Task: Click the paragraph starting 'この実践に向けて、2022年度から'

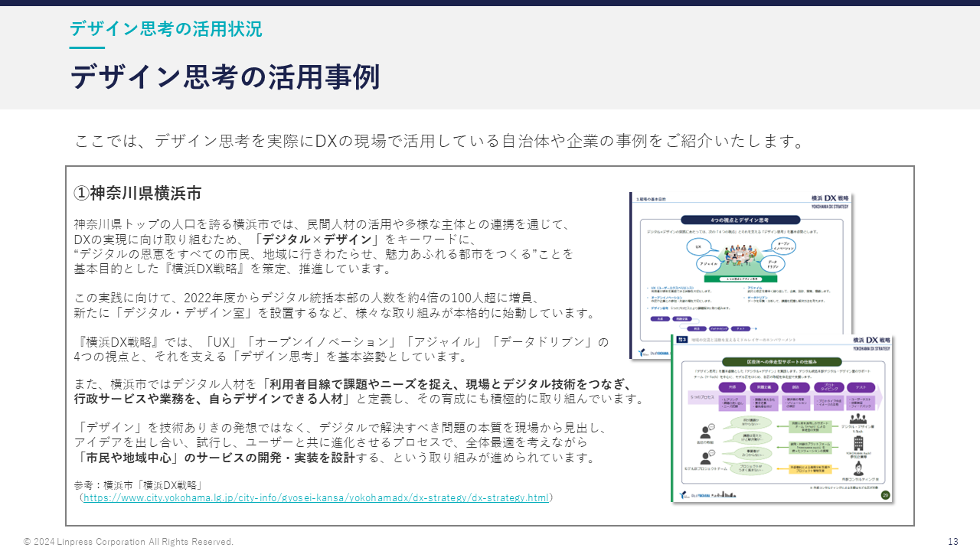Action: (334, 305)
